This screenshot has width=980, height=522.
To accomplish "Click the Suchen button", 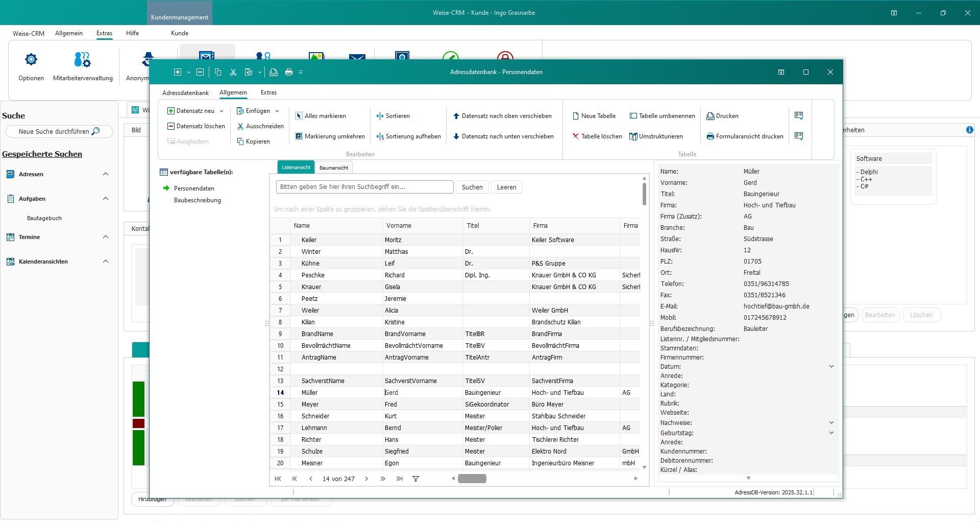I will tap(472, 187).
